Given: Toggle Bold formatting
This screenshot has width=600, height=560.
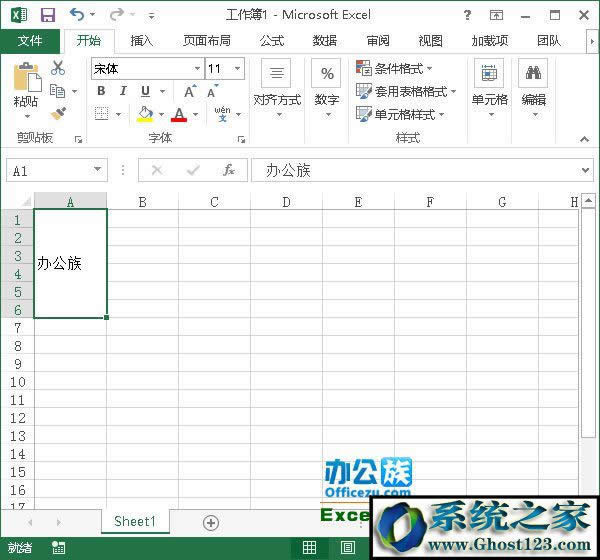Looking at the screenshot, I should point(101,91).
